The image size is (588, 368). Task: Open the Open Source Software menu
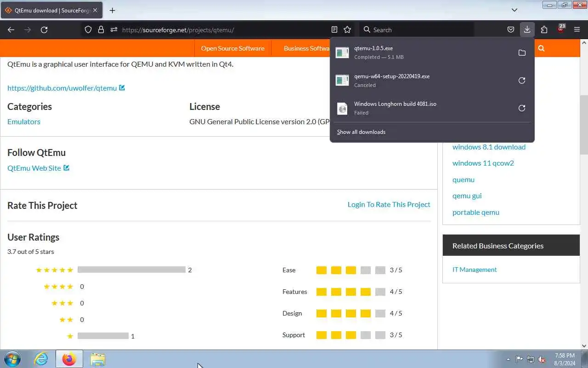point(232,48)
